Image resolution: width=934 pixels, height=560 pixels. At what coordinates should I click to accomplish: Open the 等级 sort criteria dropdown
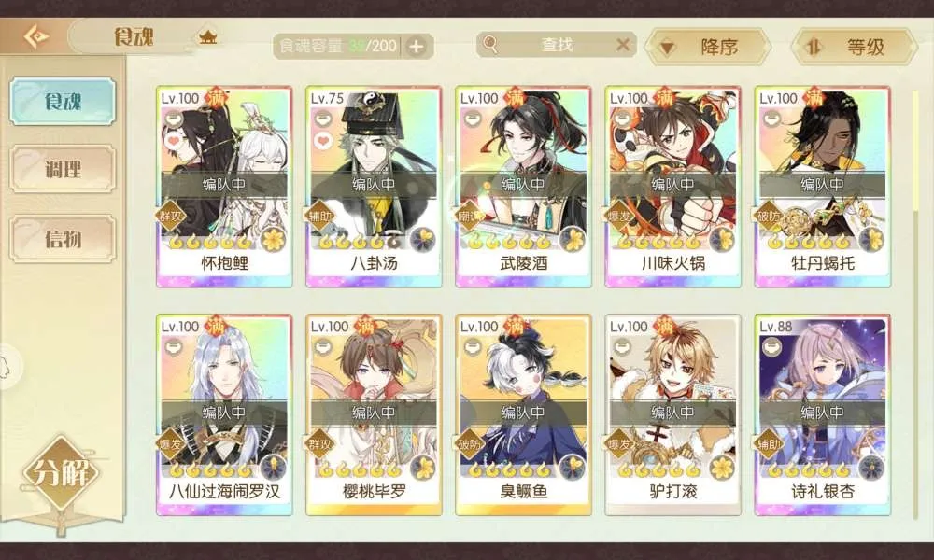tap(854, 47)
